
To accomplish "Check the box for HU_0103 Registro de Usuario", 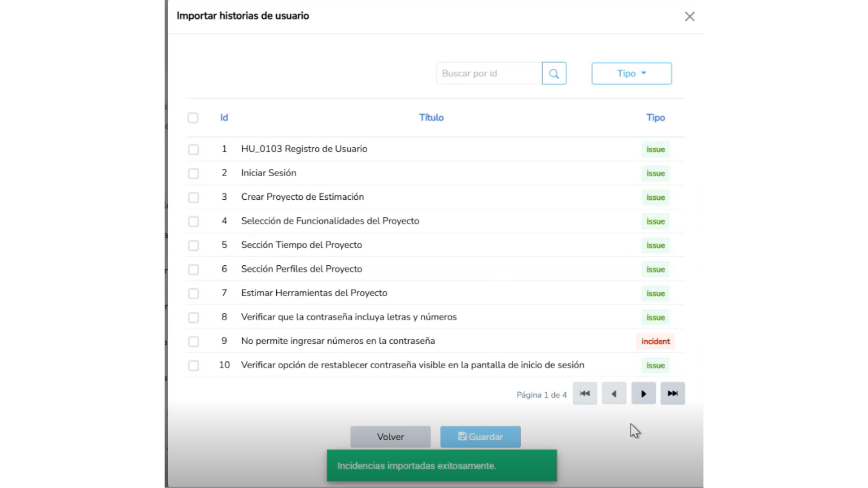I will point(193,150).
